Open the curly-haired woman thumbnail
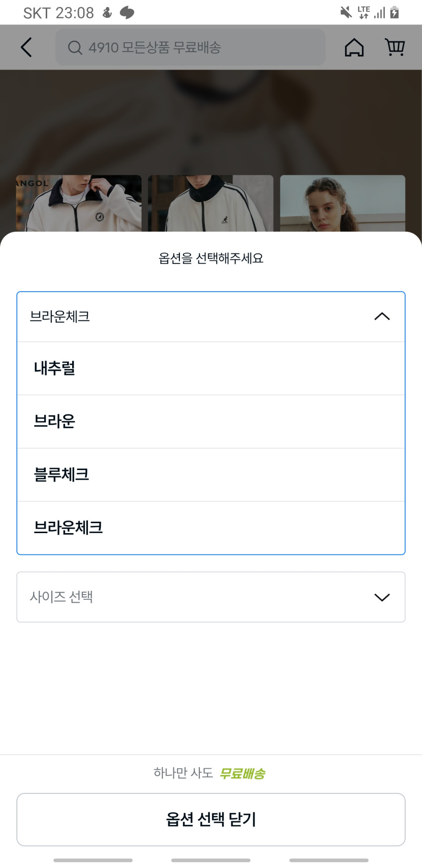The height and width of the screenshot is (868, 422). (342, 203)
